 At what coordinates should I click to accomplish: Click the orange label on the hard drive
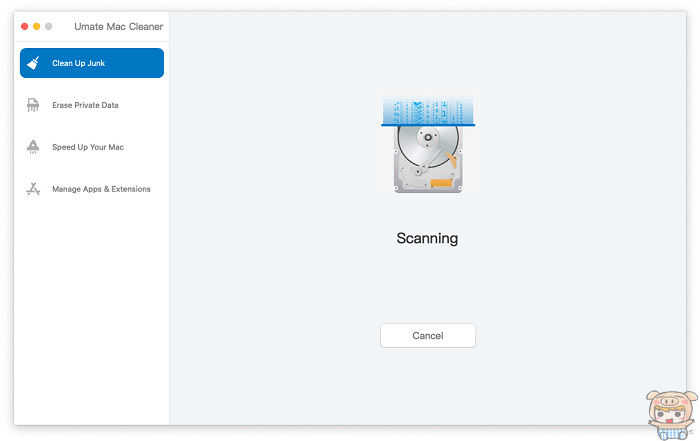pyautogui.click(x=442, y=183)
